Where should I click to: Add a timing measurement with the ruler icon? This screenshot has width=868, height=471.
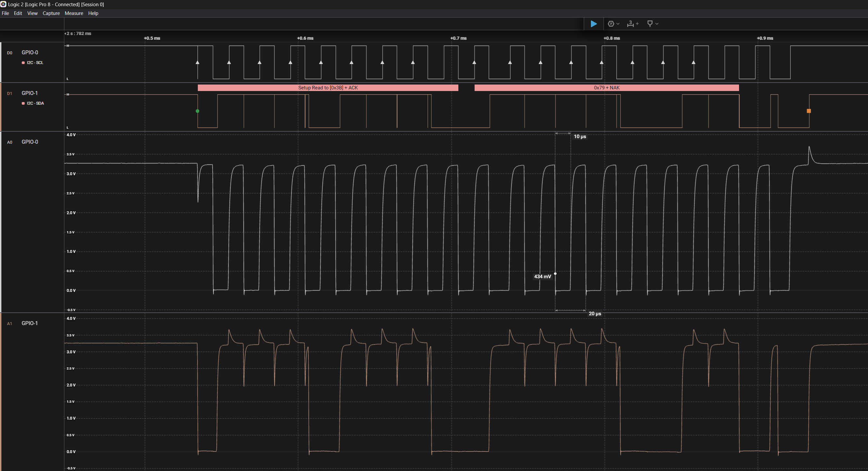632,24
